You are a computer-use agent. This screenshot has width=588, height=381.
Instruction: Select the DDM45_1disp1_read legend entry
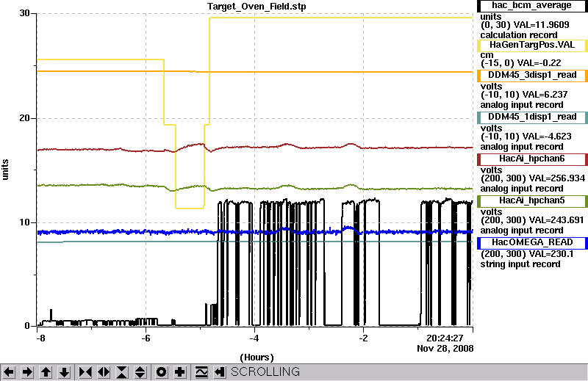tap(531, 117)
